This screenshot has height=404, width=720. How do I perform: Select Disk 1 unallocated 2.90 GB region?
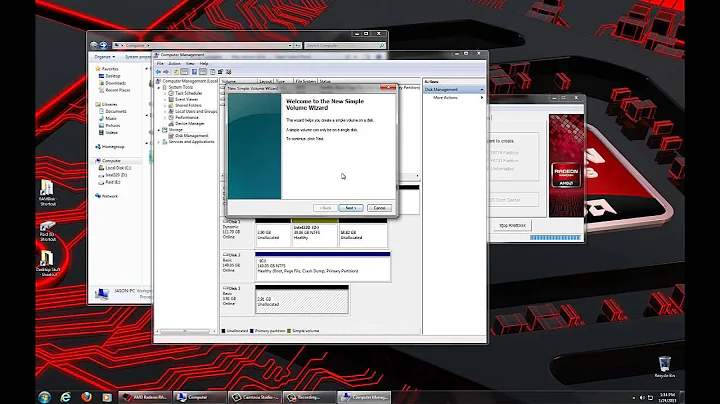[273, 235]
